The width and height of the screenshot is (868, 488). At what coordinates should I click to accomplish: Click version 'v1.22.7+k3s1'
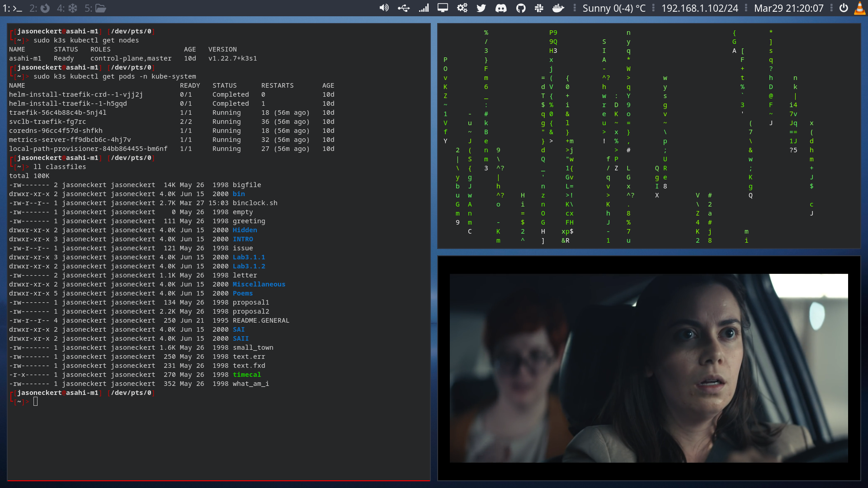coord(232,58)
